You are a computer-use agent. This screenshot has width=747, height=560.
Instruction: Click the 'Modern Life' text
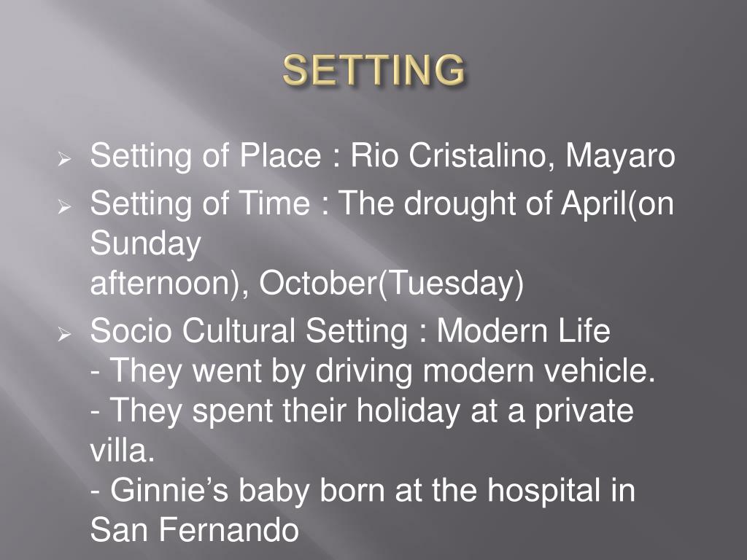point(524,331)
